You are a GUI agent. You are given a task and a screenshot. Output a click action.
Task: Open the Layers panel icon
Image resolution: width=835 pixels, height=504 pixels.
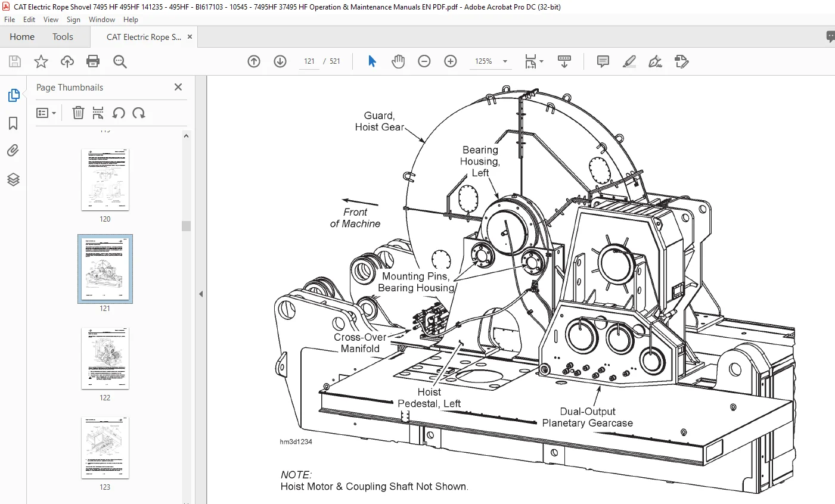13,179
